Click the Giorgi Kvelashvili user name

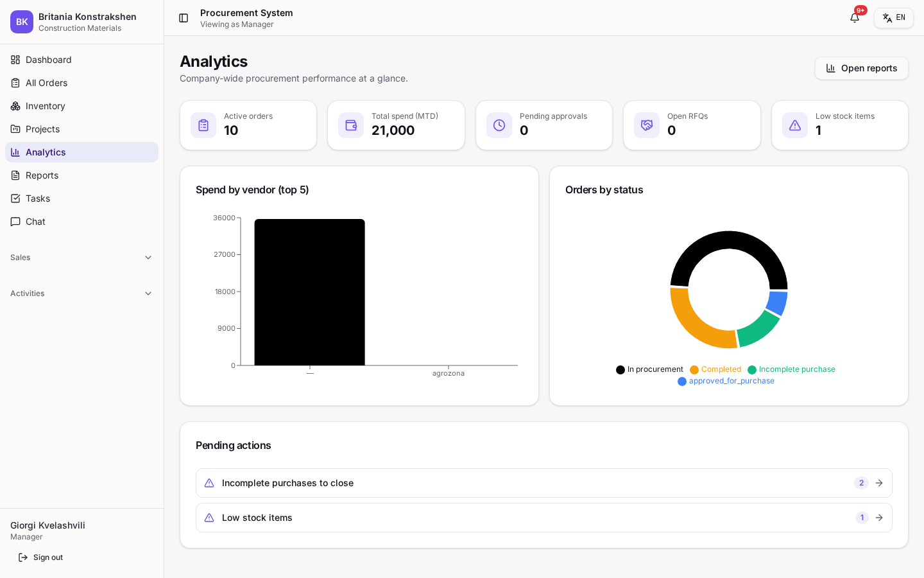[47, 525]
